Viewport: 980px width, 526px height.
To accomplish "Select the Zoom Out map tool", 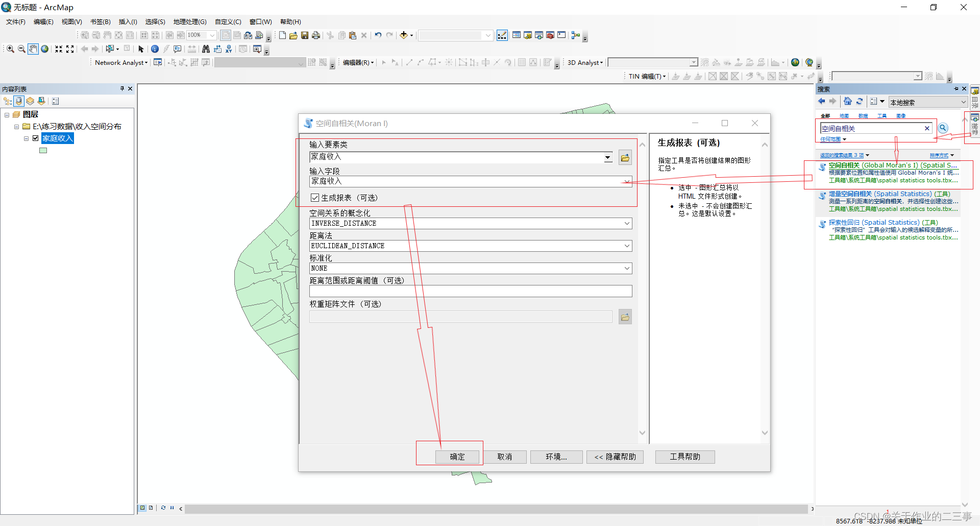I will click(21, 49).
